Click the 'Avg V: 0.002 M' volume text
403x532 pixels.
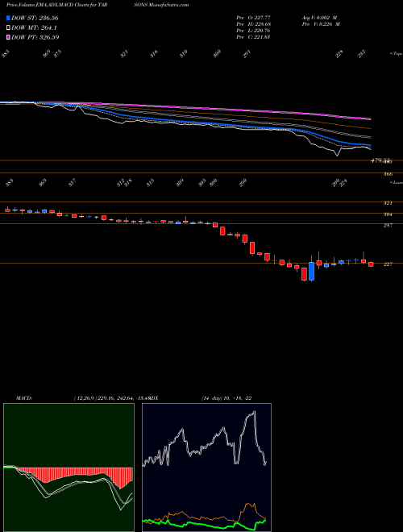321,17
